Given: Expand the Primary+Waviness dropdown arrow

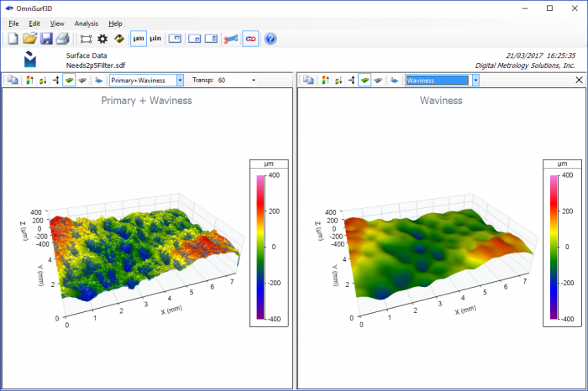Looking at the screenshot, I should pyautogui.click(x=181, y=81).
